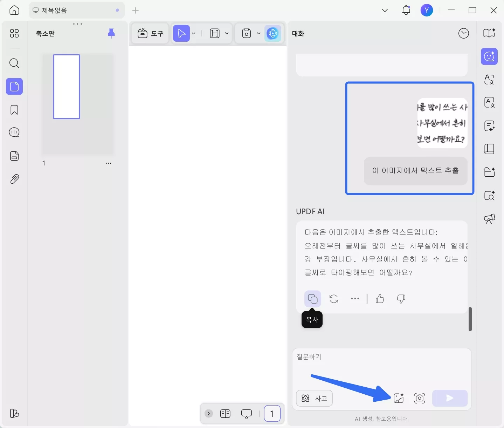Open the selection tool dropdown in the toolbar

click(194, 33)
